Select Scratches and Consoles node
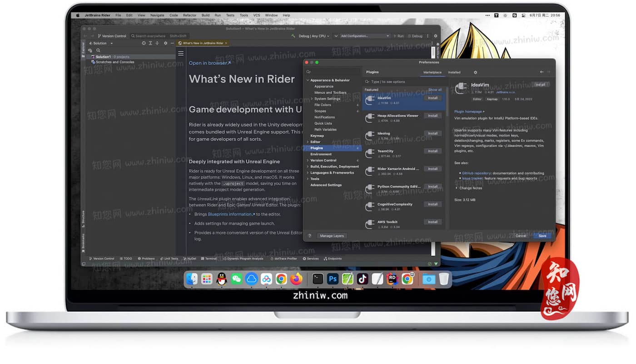The height and width of the screenshot is (364, 636). 112,62
